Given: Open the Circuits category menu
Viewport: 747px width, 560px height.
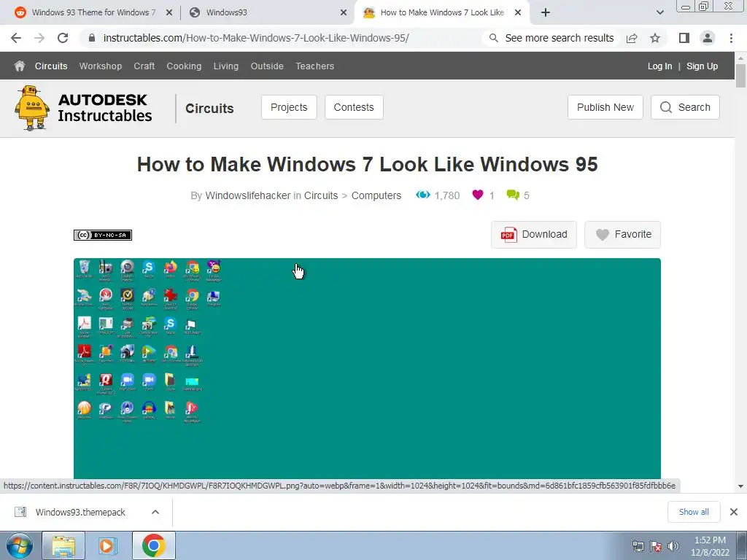Looking at the screenshot, I should (x=51, y=66).
